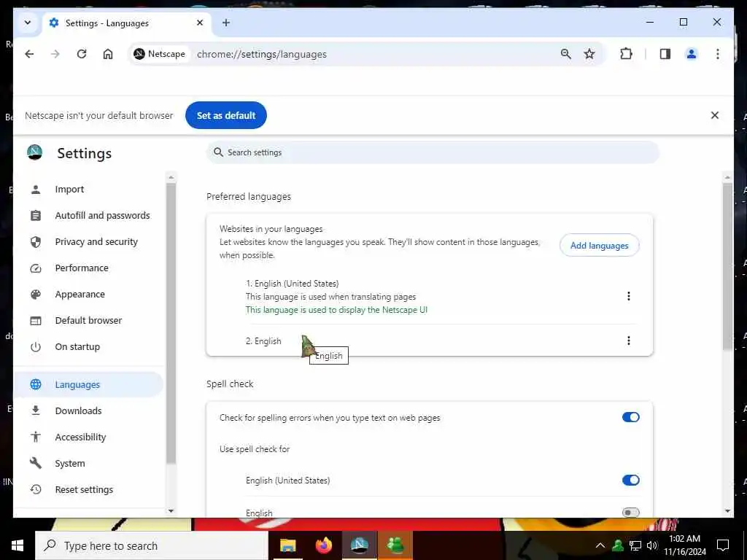Viewport: 747px width, 560px height.
Task: Toggle spell check for web pages
Action: point(631,417)
